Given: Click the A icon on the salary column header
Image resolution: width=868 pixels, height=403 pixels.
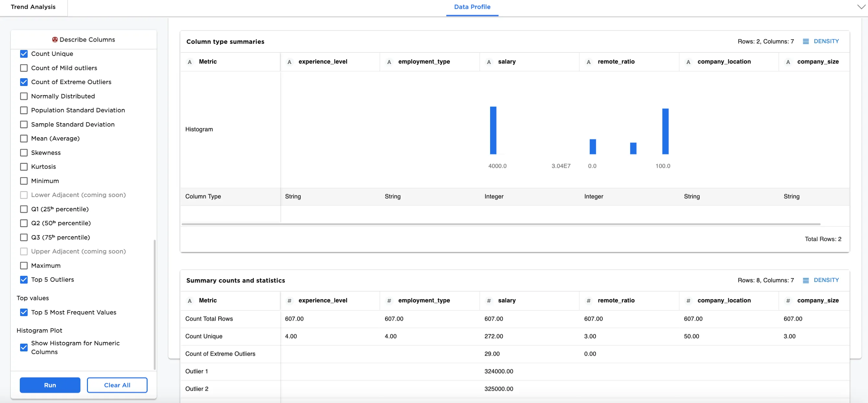Looking at the screenshot, I should coord(489,62).
